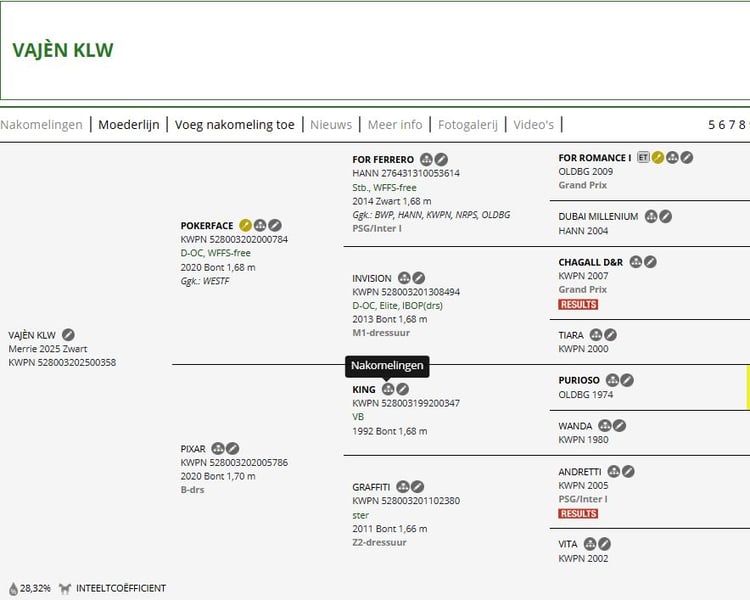The height and width of the screenshot is (600, 750).
Task: View offspring of Dubai Millenium
Action: [651, 217]
